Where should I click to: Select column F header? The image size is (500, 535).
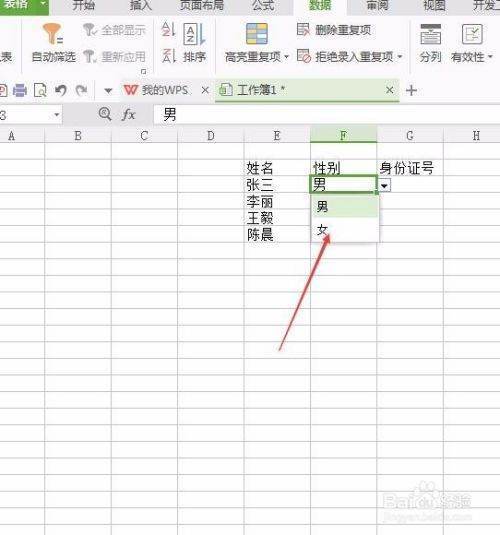tap(344, 135)
